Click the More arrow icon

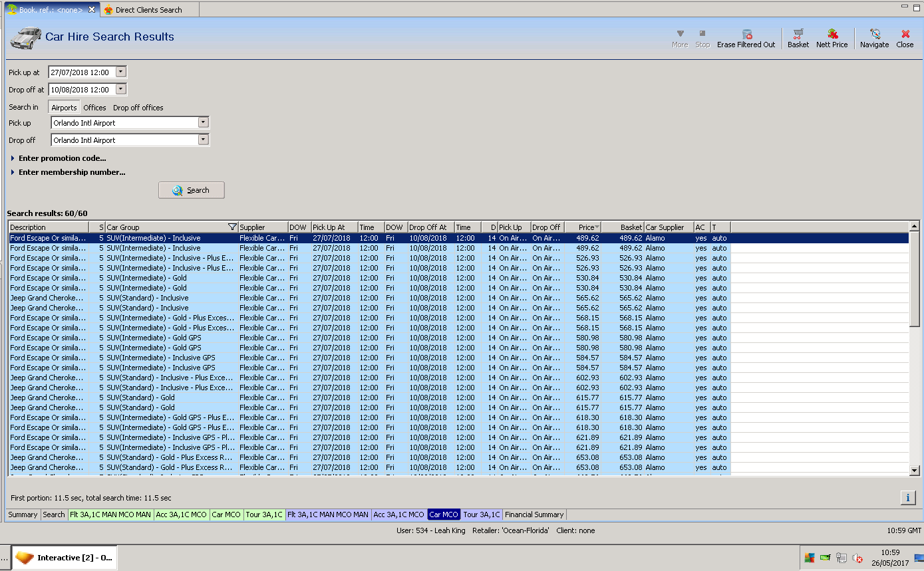pyautogui.click(x=680, y=33)
